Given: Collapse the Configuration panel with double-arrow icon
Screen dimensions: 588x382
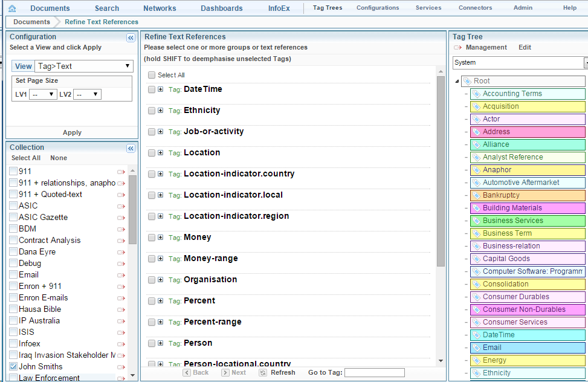Looking at the screenshot, I should point(131,37).
